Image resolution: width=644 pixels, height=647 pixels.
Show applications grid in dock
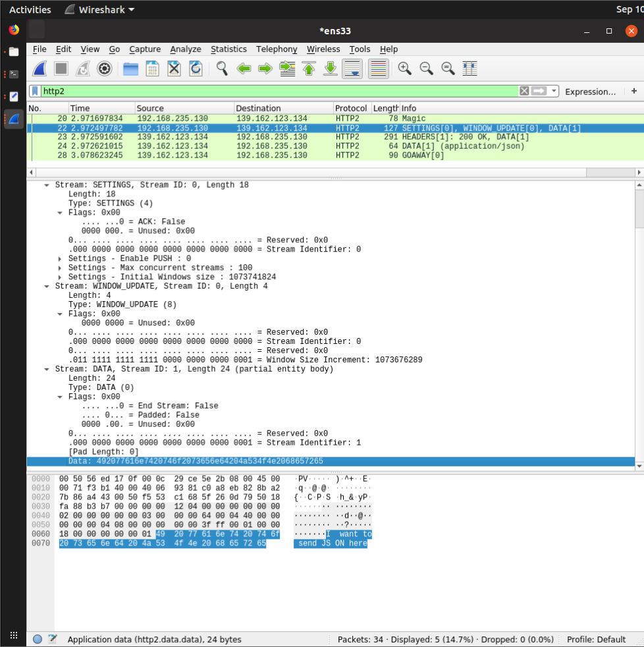[x=14, y=635]
